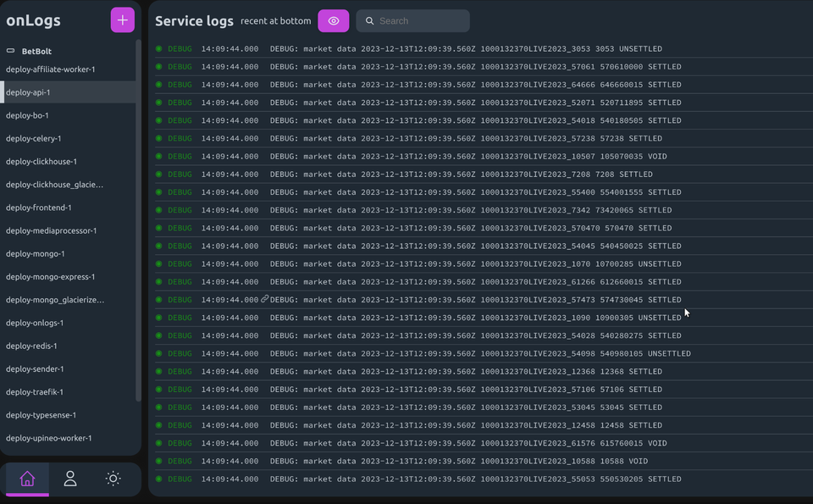
Task: Open the user profile icon
Action: pyautogui.click(x=69, y=479)
